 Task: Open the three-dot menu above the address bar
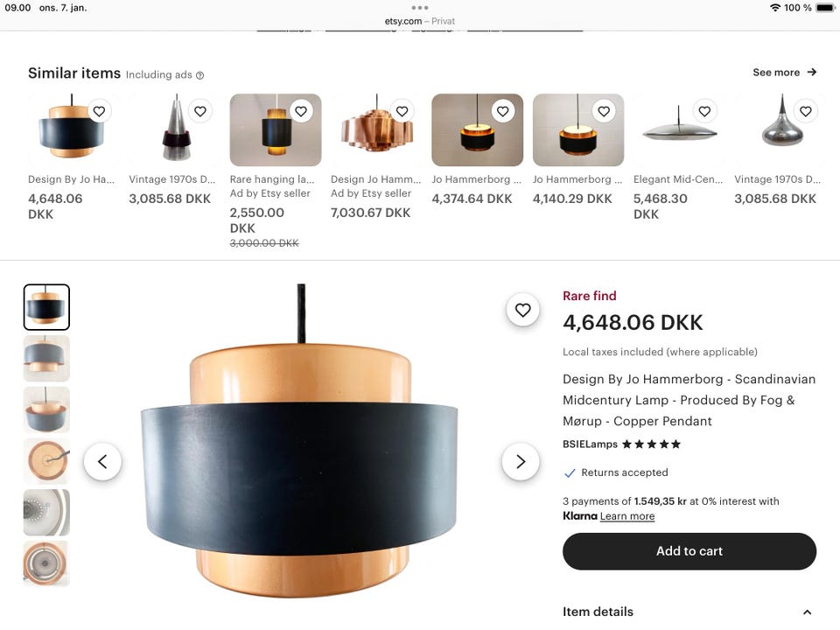(x=419, y=8)
